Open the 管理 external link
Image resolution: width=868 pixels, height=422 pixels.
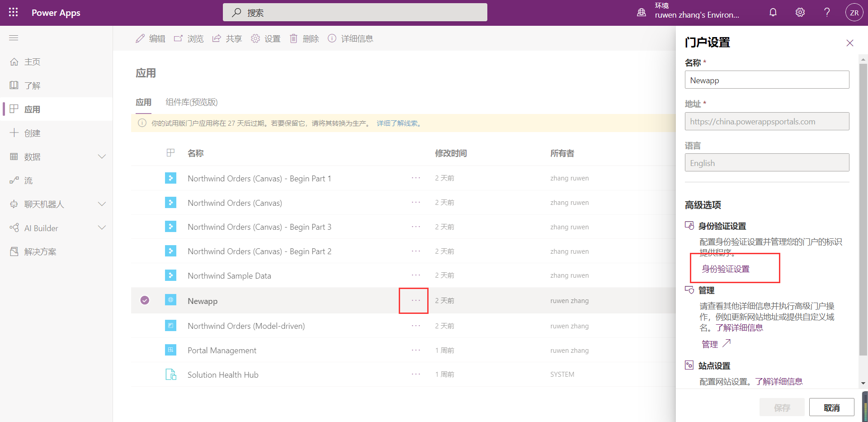[716, 344]
